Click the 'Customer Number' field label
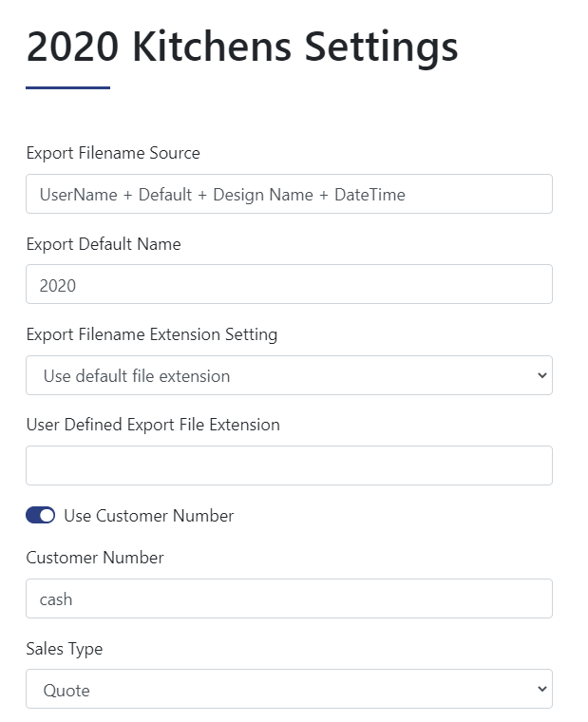 pyautogui.click(x=95, y=558)
